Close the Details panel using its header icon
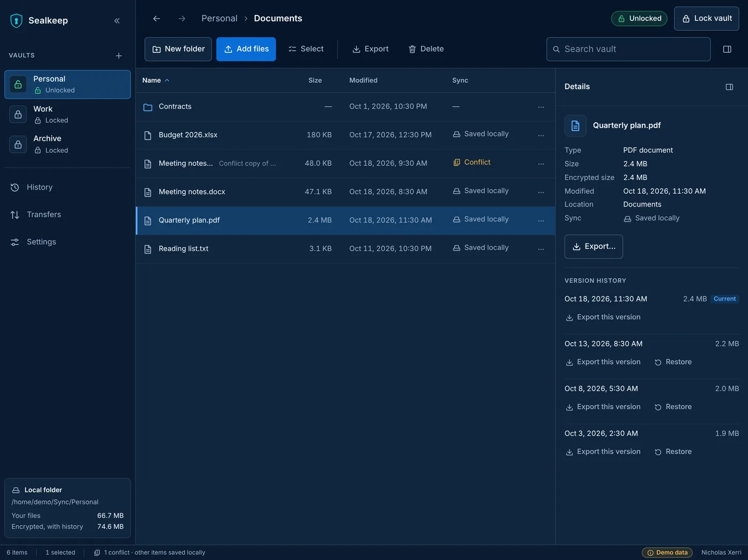The height and width of the screenshot is (560, 748). point(729,87)
